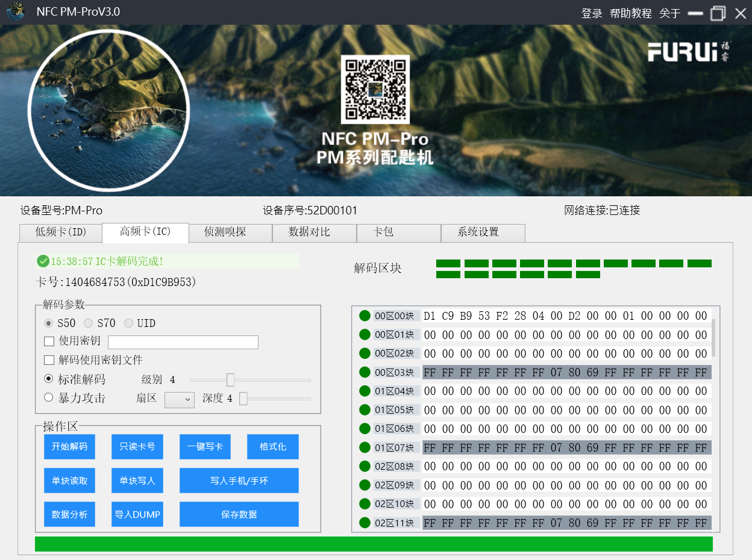Screen dimensions: 752x560
Task: Click the 保存数据 button
Action: coord(239,514)
